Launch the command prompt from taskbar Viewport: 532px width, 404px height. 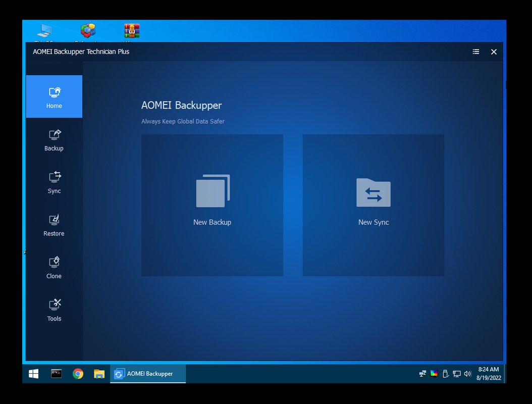pyautogui.click(x=57, y=374)
